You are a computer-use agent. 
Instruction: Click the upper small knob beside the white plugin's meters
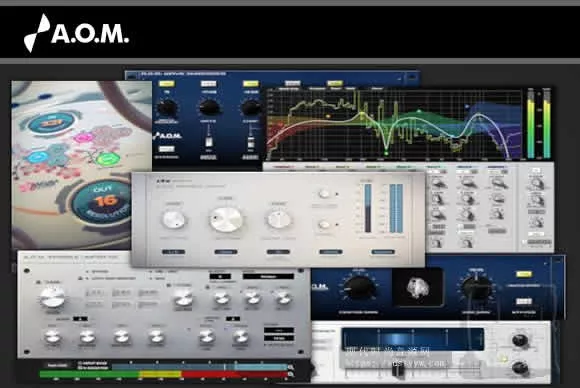[324, 194]
